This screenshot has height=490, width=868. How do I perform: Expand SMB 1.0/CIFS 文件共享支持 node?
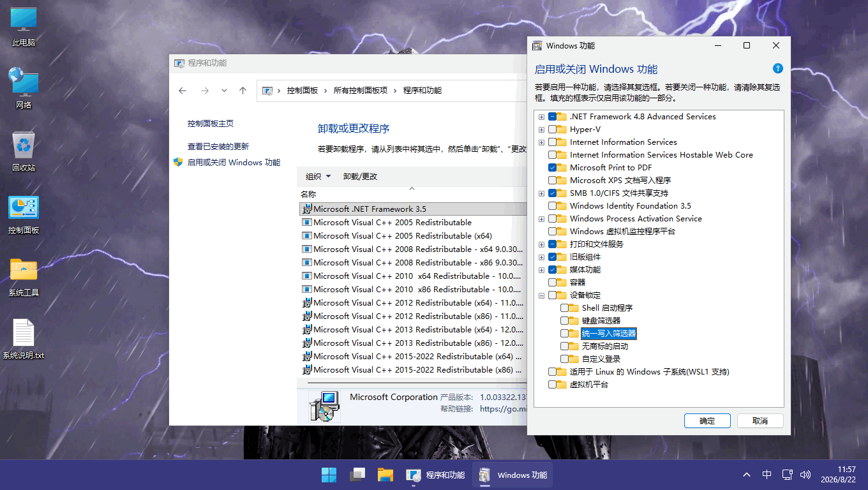(541, 193)
